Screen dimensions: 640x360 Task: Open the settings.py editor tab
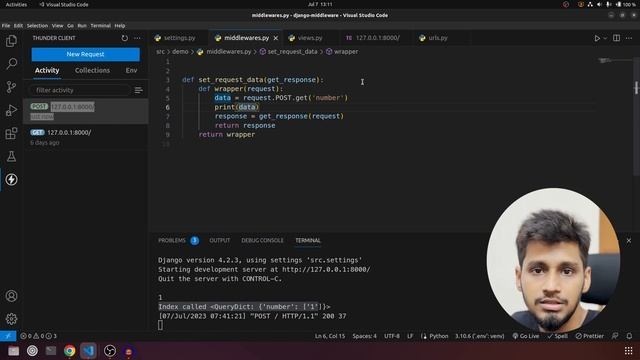pyautogui.click(x=179, y=38)
